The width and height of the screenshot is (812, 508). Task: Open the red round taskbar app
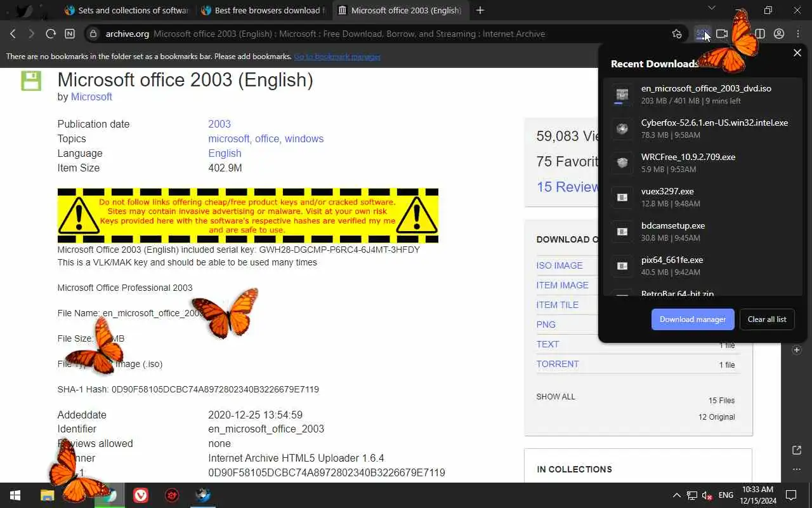[172, 495]
